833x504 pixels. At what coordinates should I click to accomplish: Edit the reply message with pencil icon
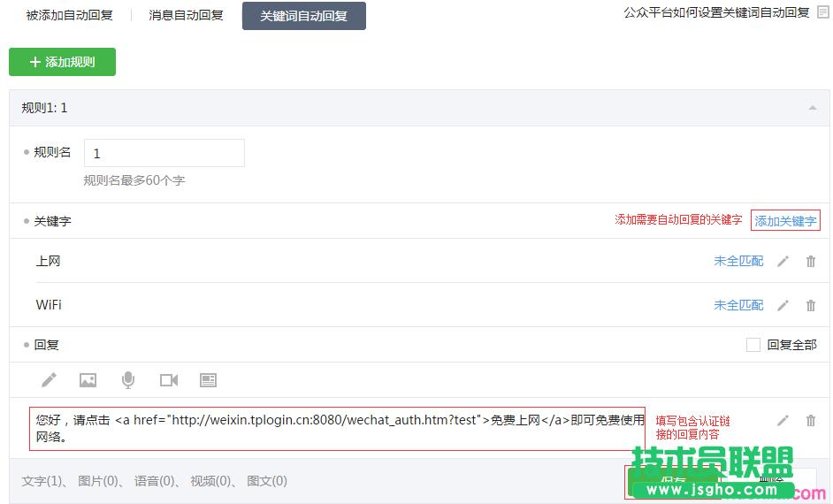coord(783,421)
